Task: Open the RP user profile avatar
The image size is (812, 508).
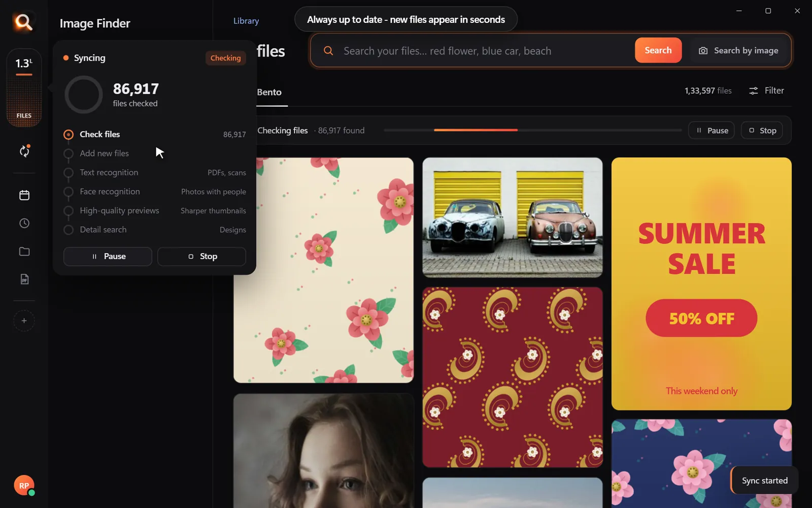Action: pos(24,486)
